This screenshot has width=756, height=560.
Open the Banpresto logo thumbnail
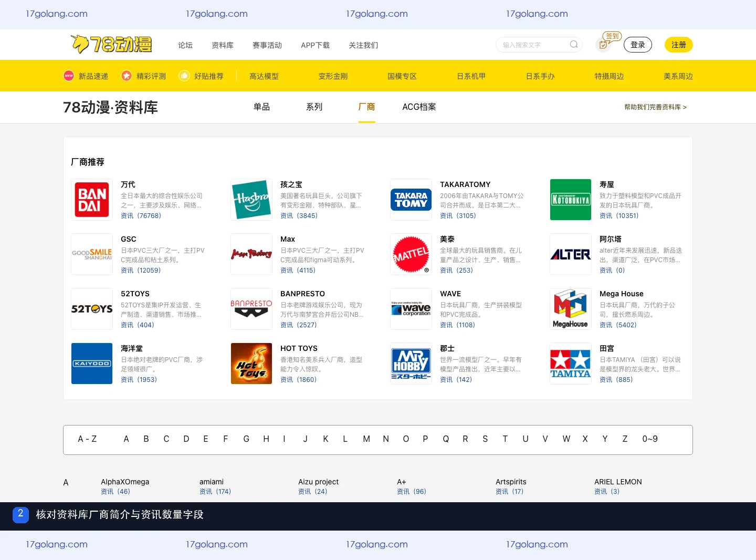[251, 309]
